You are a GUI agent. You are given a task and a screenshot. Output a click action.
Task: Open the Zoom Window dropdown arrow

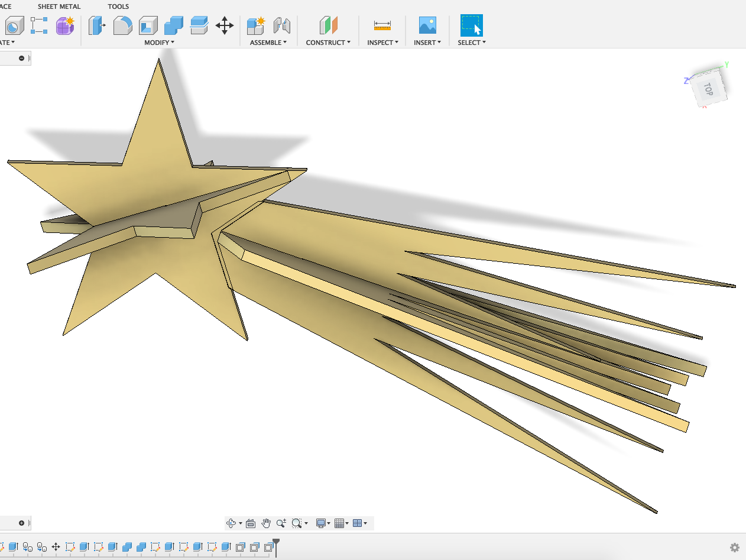pyautogui.click(x=306, y=524)
